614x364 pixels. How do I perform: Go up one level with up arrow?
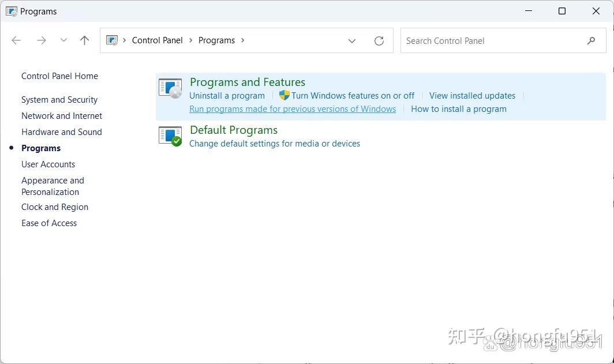(85, 40)
